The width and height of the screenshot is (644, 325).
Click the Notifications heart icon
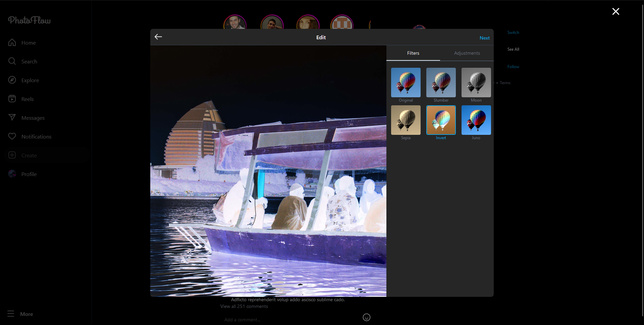pyautogui.click(x=12, y=137)
